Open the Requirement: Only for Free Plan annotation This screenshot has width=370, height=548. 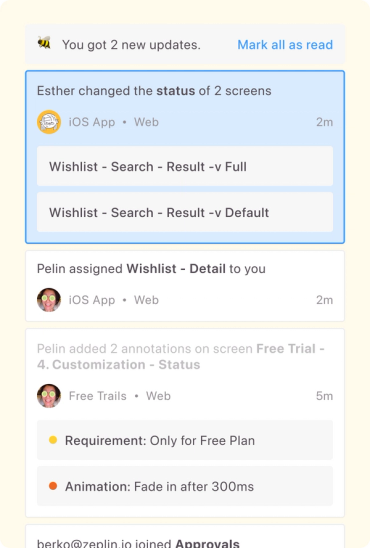[x=185, y=440]
